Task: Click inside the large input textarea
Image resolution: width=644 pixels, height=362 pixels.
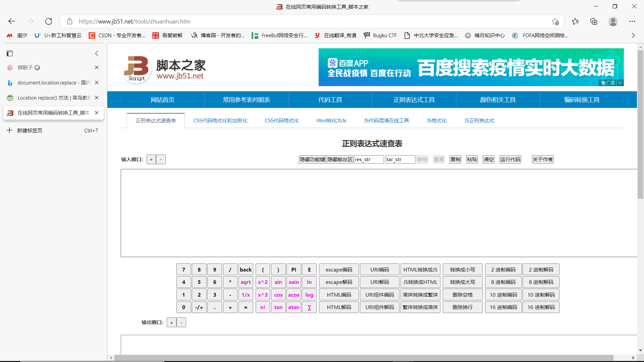Action: pyautogui.click(x=379, y=213)
